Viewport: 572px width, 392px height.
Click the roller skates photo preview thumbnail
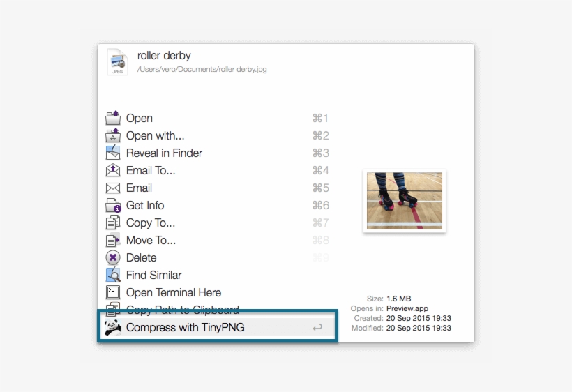pos(404,201)
